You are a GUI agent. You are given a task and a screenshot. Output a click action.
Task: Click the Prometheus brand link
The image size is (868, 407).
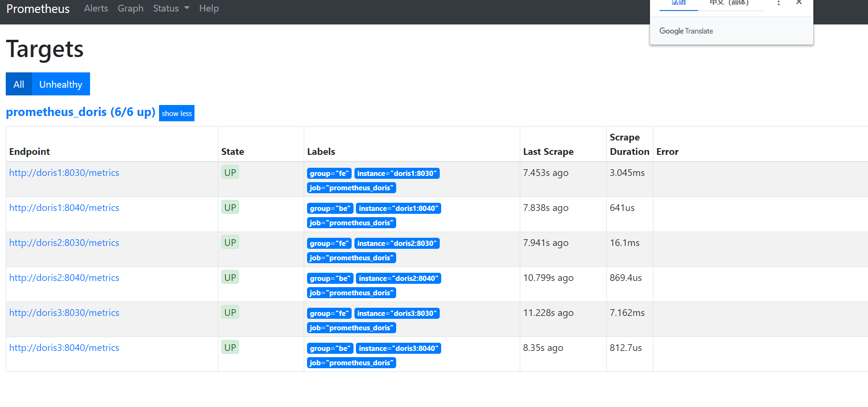coord(38,9)
